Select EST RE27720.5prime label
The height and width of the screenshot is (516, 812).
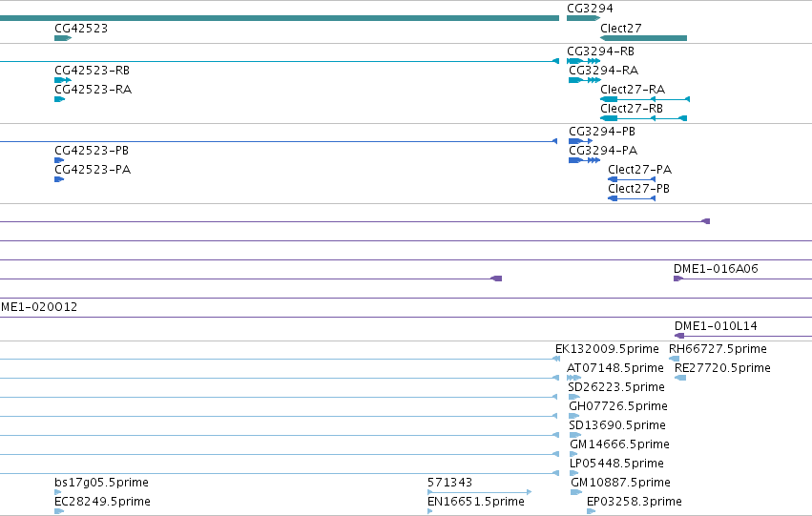pos(722,368)
